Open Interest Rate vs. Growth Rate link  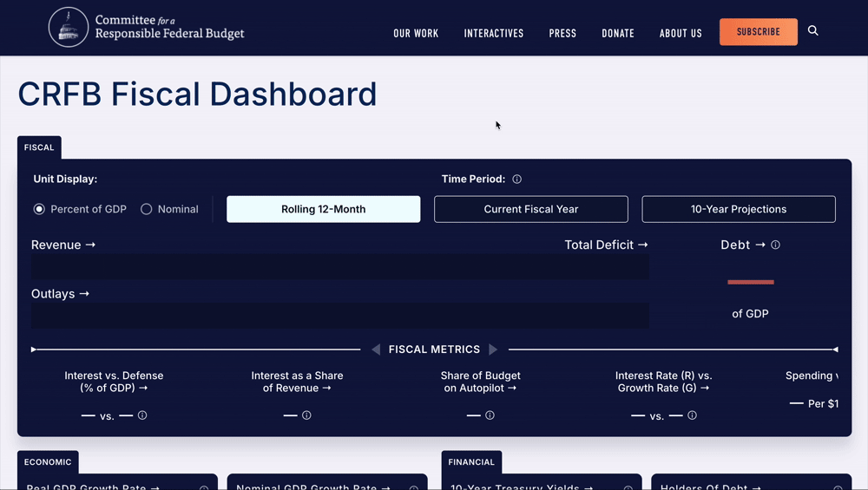point(663,382)
